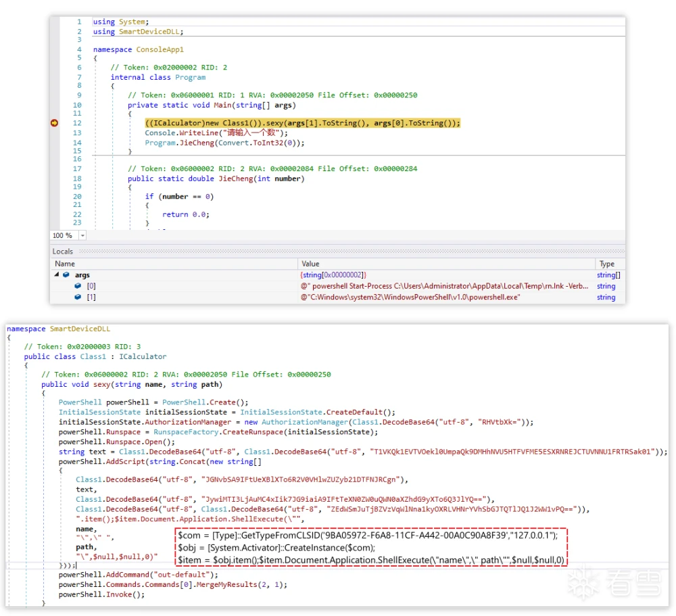Click the highlighted ICalculator sexy call statement
The width and height of the screenshot is (676, 616).
tap(303, 123)
